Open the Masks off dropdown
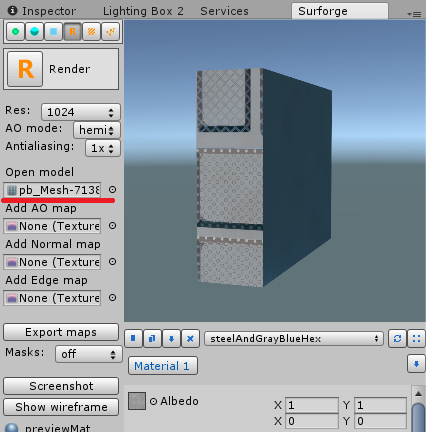The image size is (426, 432). coord(89,354)
